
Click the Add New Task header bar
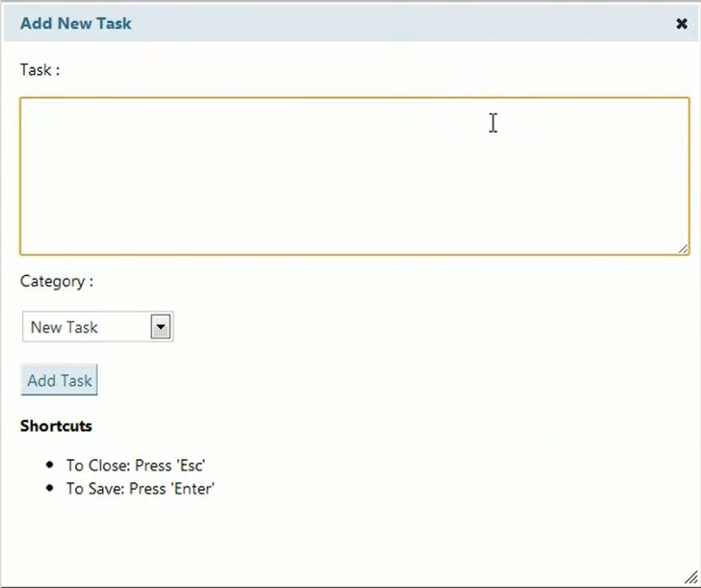[351, 23]
